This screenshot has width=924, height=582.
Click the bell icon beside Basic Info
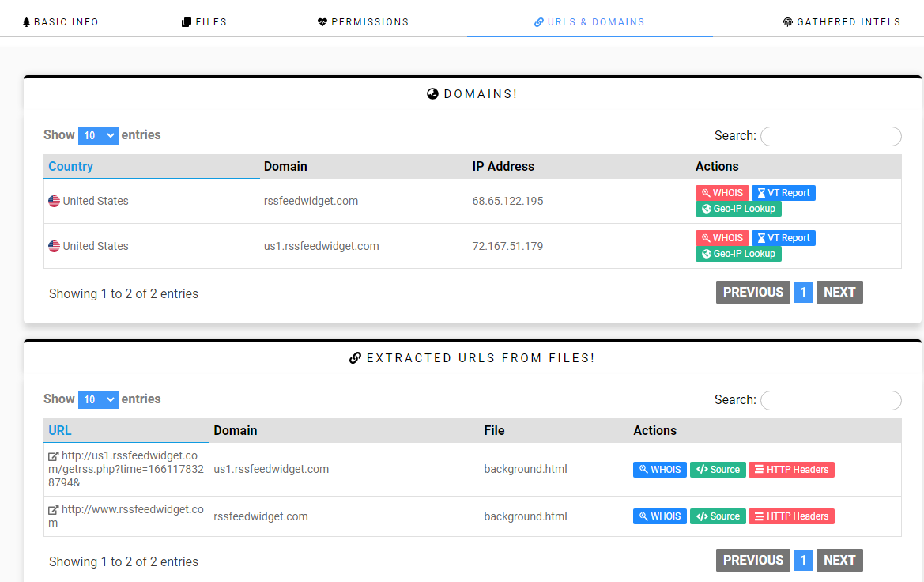(x=27, y=22)
